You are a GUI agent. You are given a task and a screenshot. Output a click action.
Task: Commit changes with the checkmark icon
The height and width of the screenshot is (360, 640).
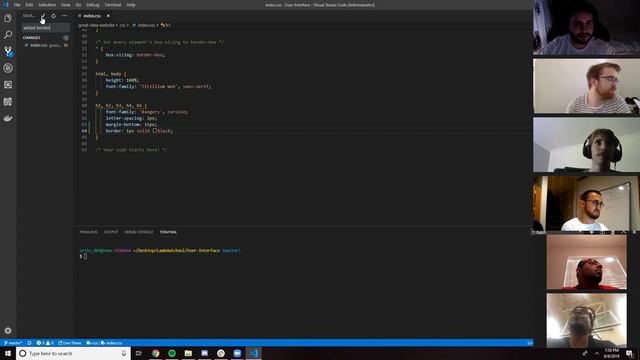(x=43, y=16)
